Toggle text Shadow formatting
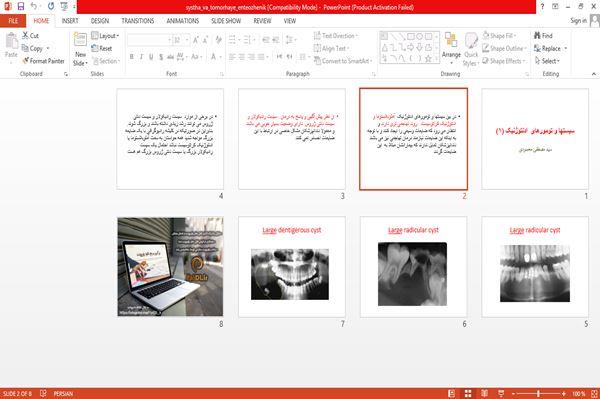 161,57
